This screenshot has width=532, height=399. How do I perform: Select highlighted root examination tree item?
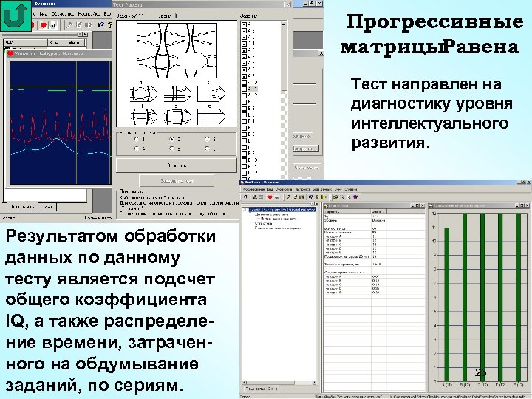pyautogui.click(x=282, y=210)
